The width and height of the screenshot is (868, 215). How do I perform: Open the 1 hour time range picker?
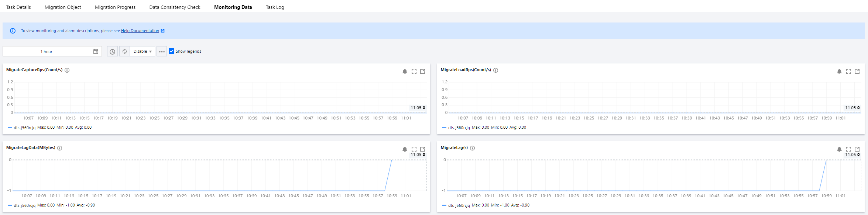(52, 51)
